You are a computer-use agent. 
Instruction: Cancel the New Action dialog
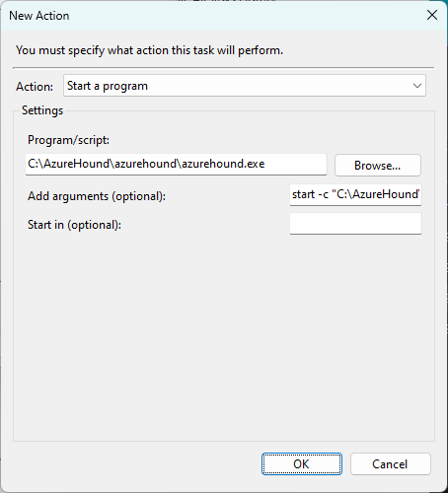click(x=390, y=464)
